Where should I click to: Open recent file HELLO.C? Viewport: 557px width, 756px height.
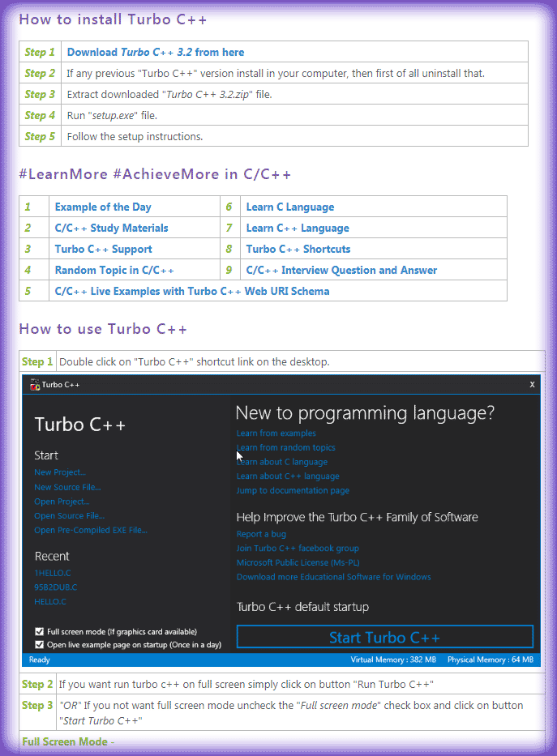coord(50,602)
